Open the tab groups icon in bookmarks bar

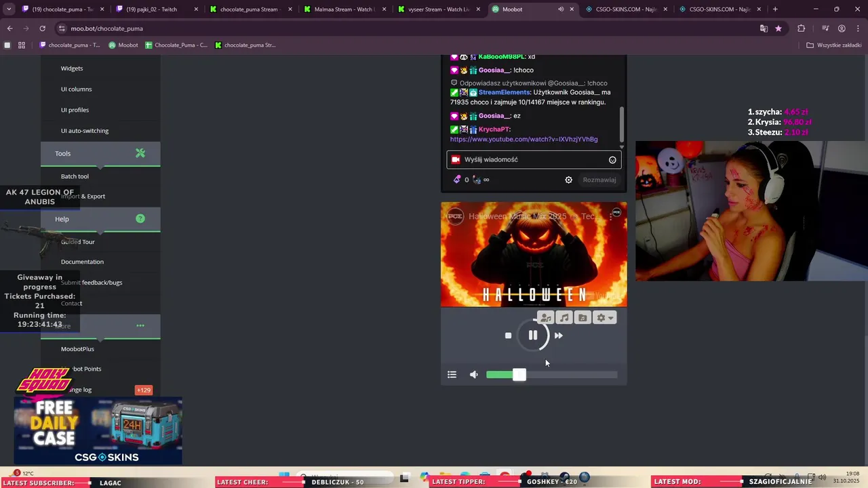(7, 45)
